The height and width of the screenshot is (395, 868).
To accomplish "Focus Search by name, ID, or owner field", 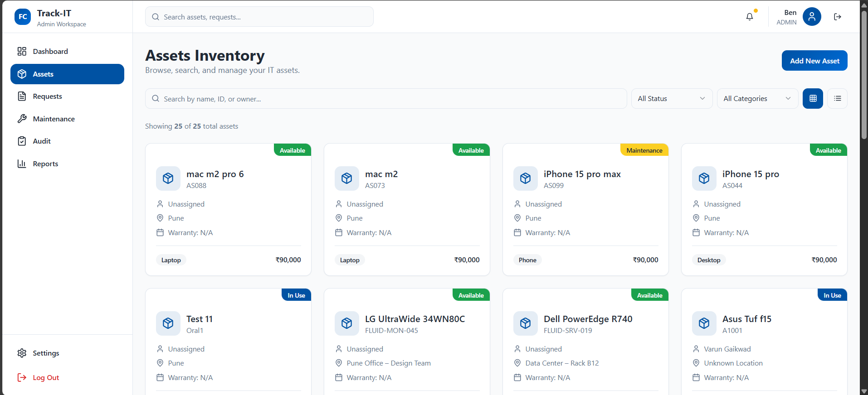I will pos(385,98).
